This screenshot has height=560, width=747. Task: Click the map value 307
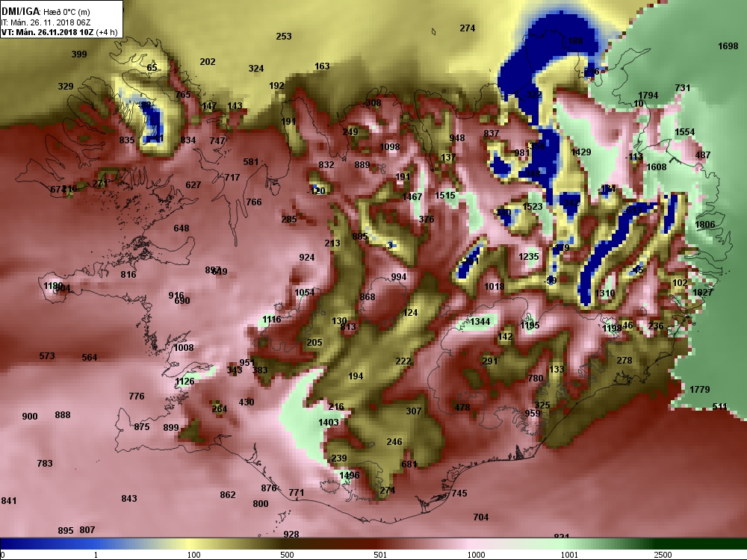tap(414, 411)
